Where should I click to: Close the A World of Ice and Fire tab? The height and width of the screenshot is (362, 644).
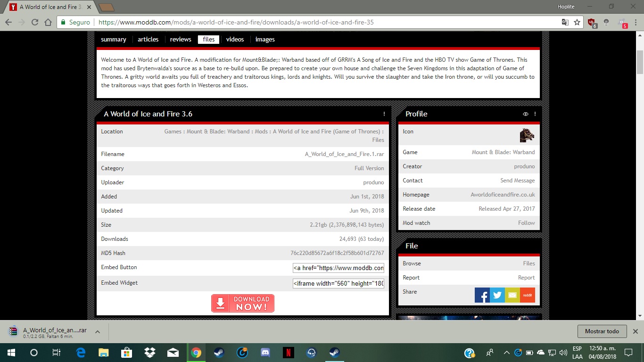[89, 7]
